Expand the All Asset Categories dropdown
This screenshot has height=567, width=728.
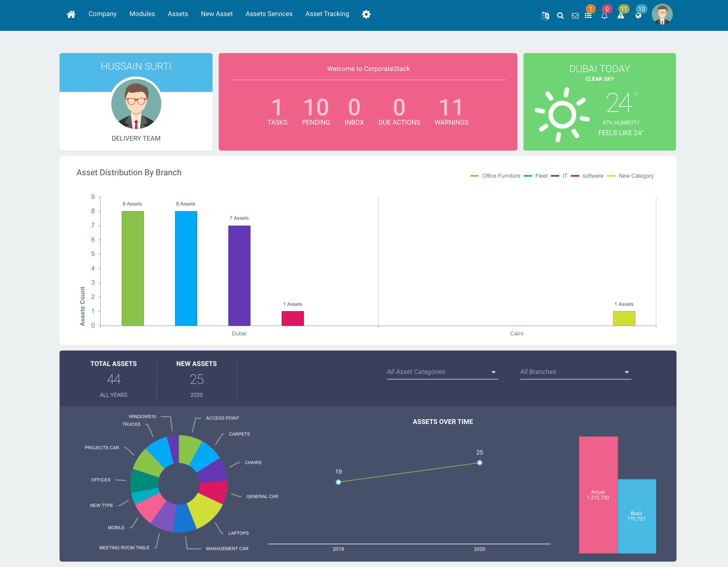point(442,372)
